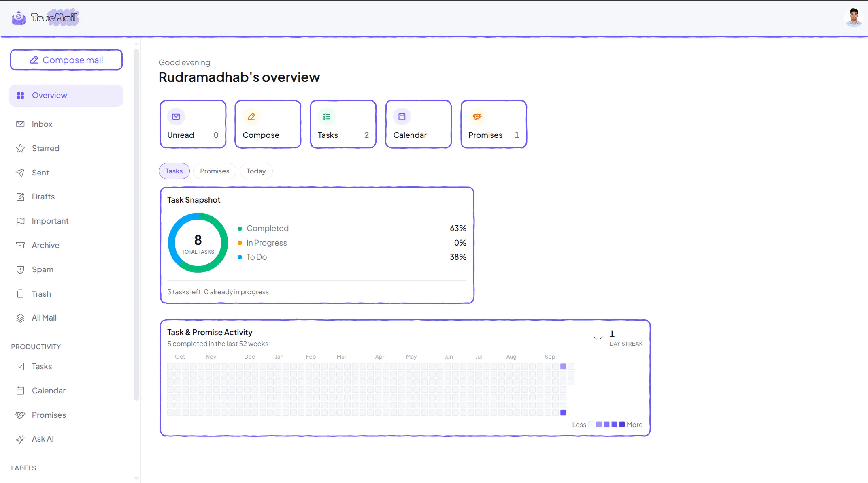Open the Compose card
The width and height of the screenshot is (868, 483).
(x=268, y=124)
